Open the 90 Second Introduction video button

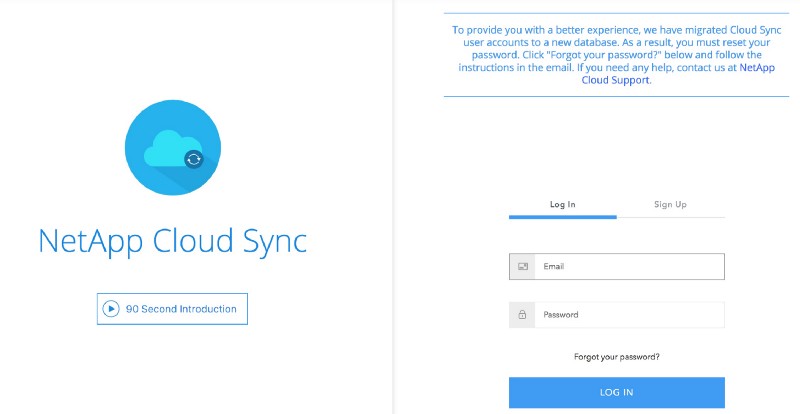[172, 309]
